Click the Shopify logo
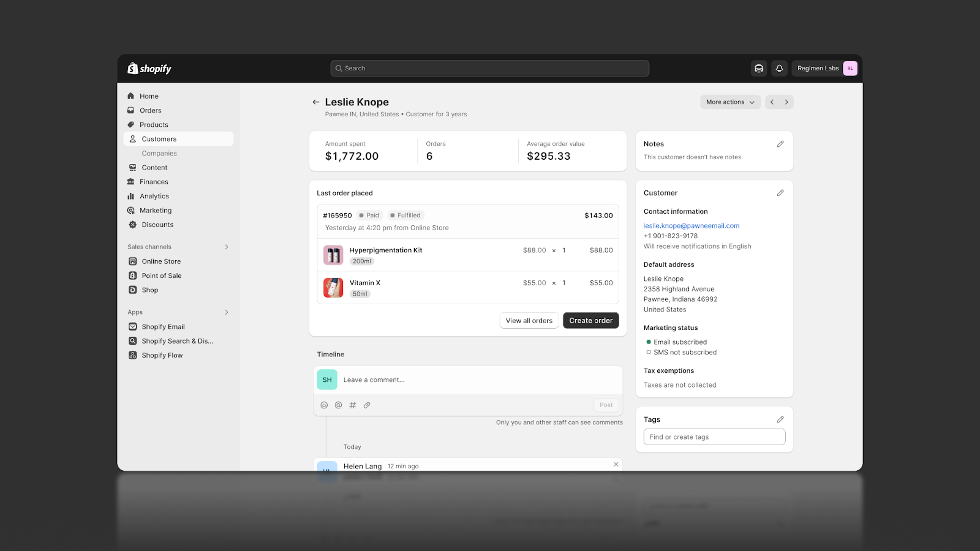 149,69
